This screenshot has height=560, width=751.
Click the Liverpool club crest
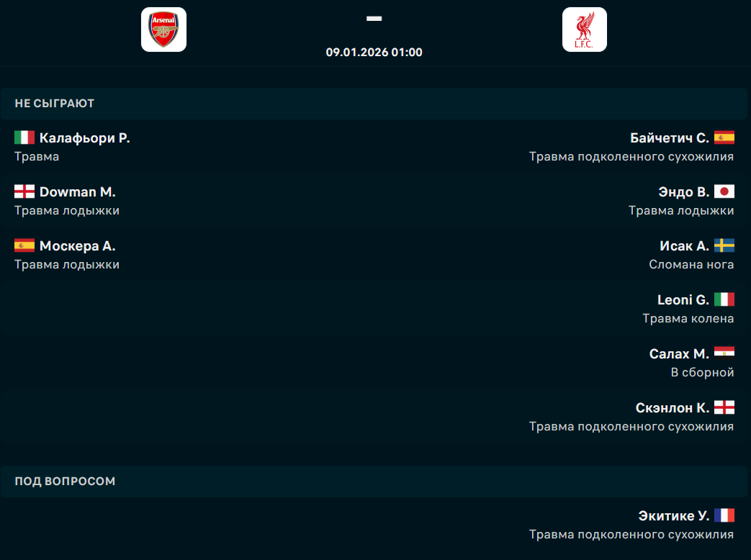pos(584,30)
